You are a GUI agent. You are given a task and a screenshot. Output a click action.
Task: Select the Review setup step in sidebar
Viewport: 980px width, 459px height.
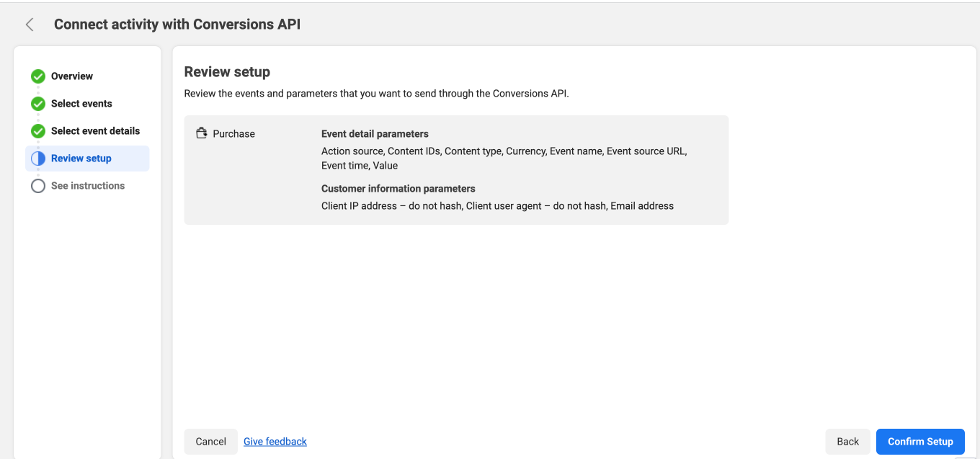click(x=81, y=159)
